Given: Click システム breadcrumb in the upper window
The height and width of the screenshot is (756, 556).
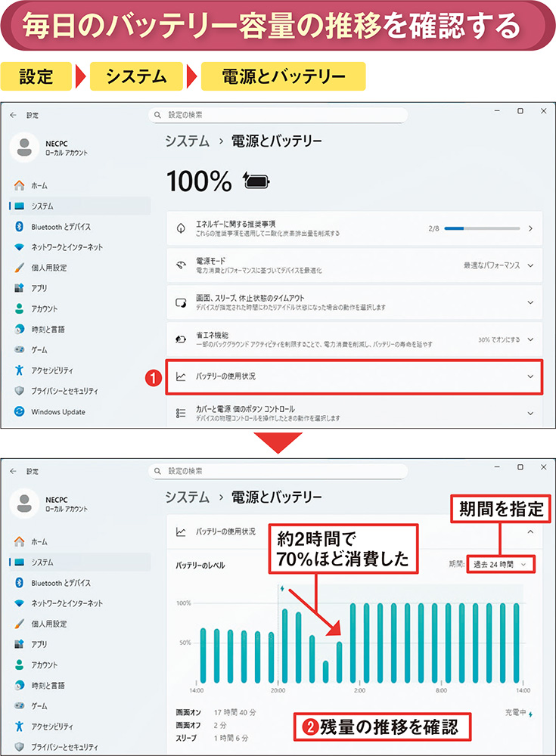Looking at the screenshot, I should coord(188,141).
